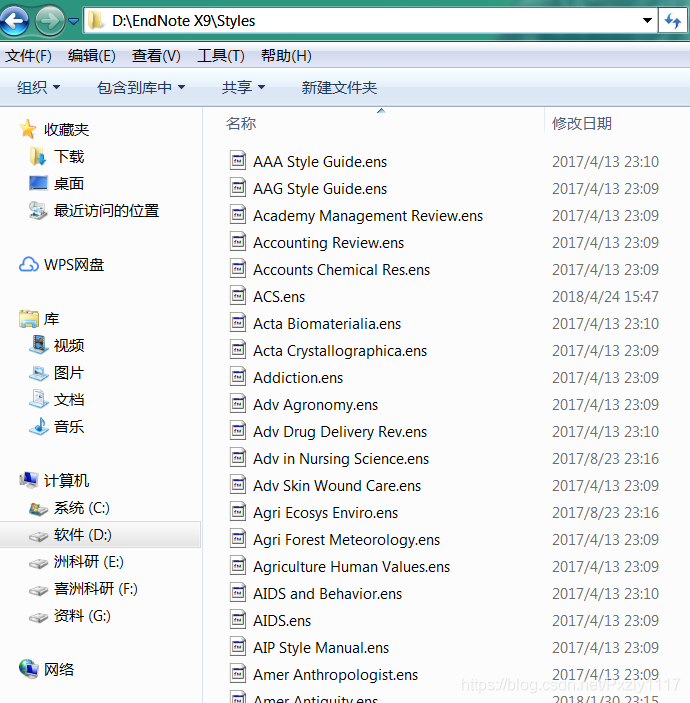Select AIDS and Behavior.ens file name
690x703 pixels.
327,594
